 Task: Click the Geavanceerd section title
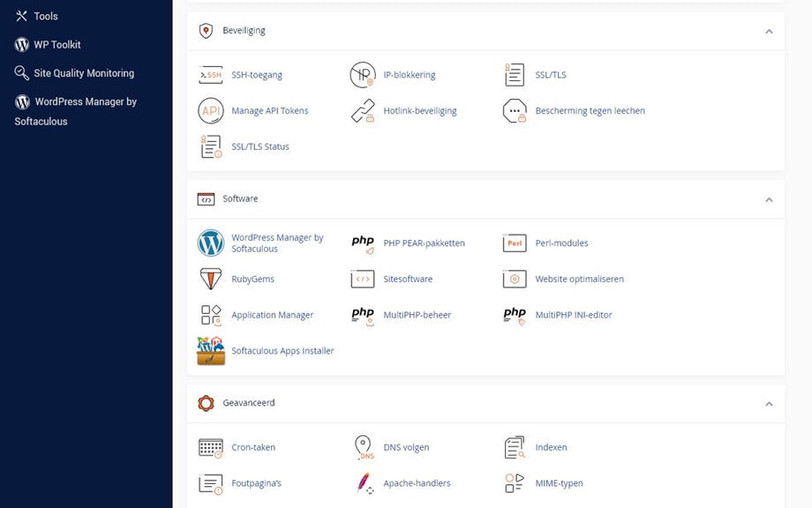[249, 403]
